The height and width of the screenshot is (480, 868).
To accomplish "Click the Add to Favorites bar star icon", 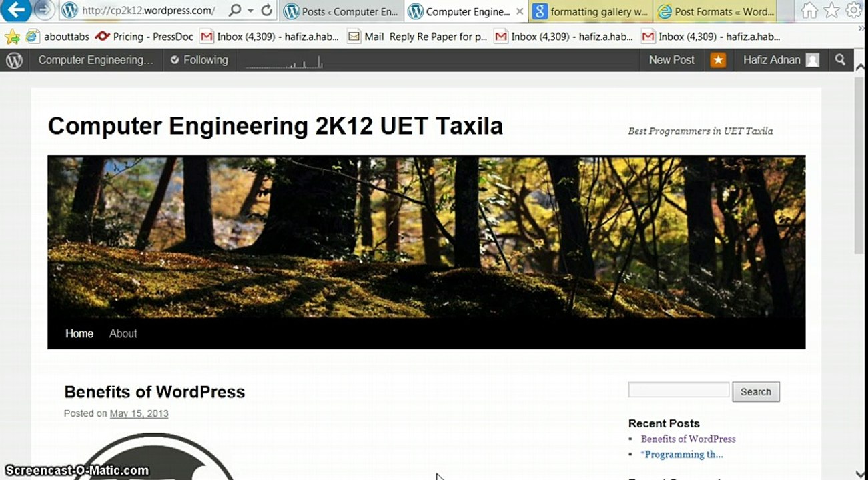I will pos(12,37).
